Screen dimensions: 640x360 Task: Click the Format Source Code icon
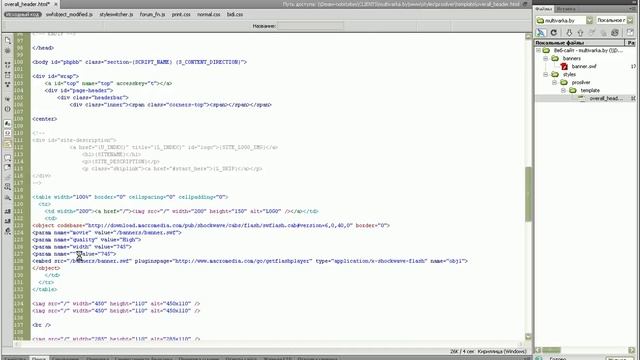(8, 231)
